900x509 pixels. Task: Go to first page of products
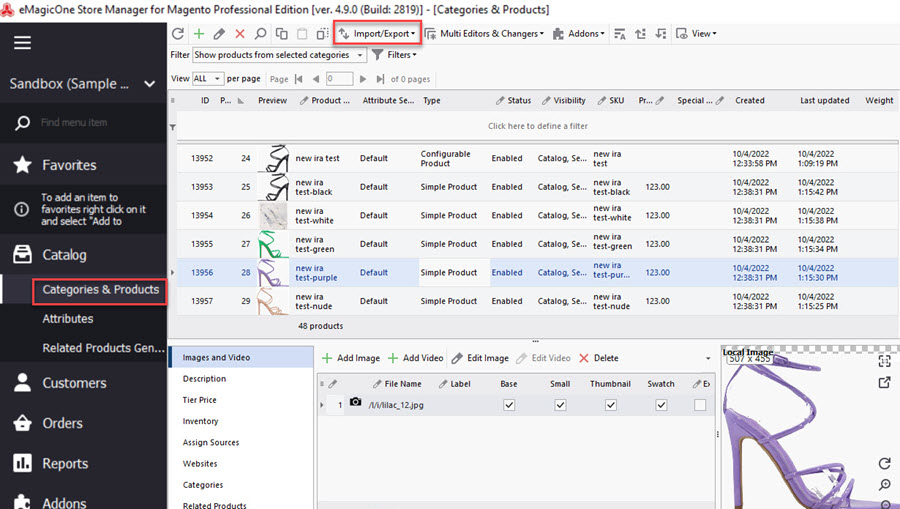[298, 79]
